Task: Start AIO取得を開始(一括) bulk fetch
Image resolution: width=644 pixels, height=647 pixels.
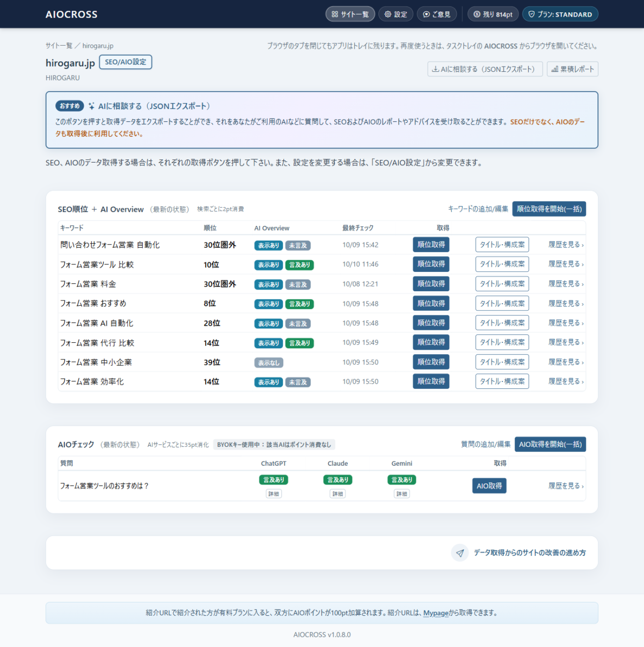Action: [x=550, y=444]
